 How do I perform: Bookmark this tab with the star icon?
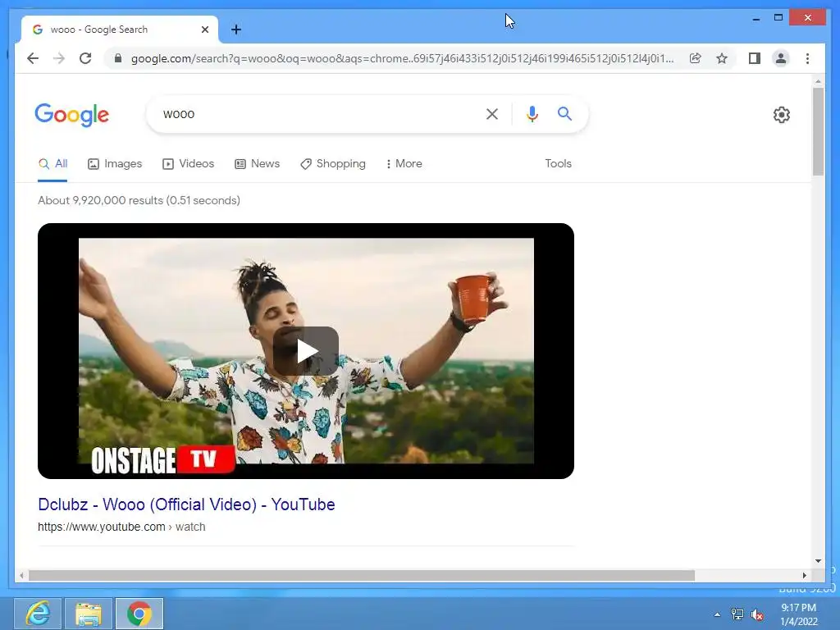[722, 58]
